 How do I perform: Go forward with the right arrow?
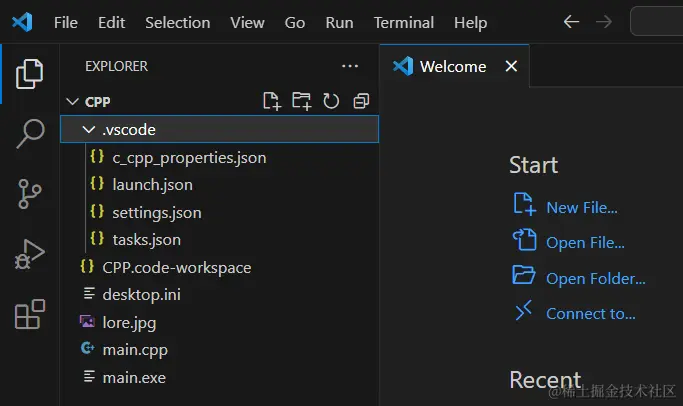604,22
